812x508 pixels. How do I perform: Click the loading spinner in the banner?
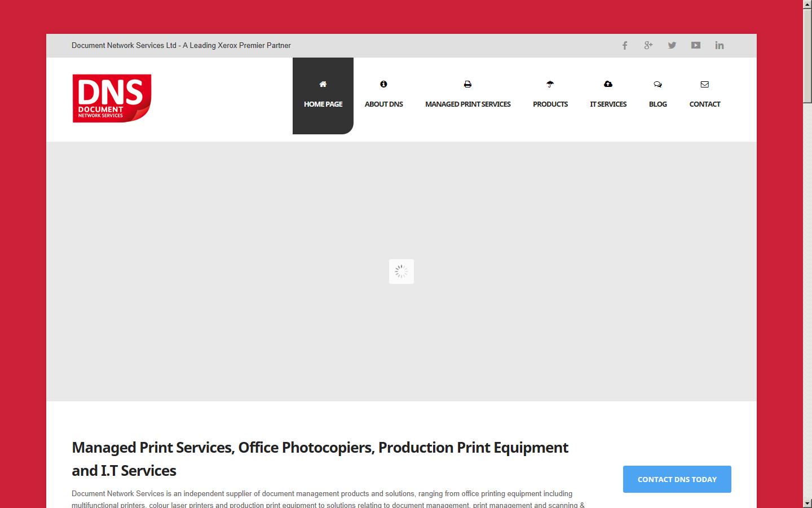tap(401, 271)
